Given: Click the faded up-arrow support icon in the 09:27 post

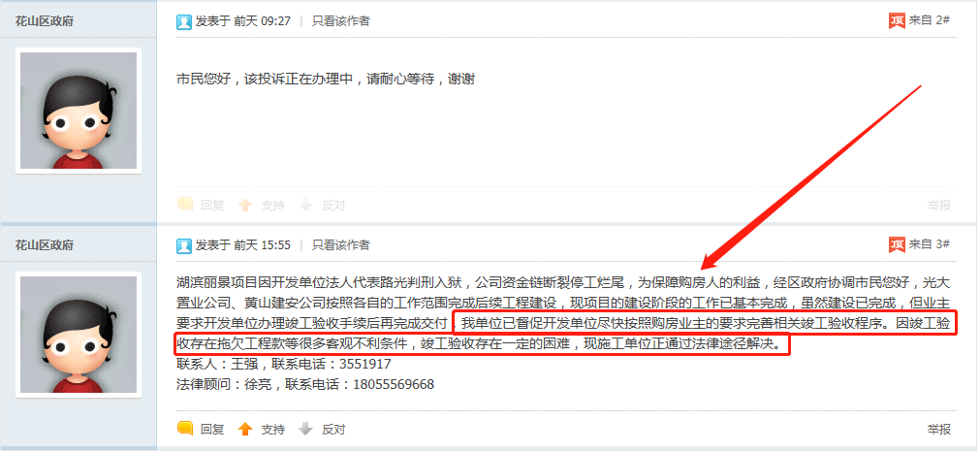Looking at the screenshot, I should click(245, 206).
